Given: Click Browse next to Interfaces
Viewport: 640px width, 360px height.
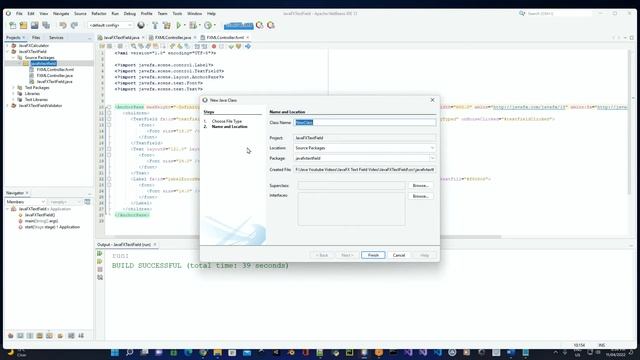Looking at the screenshot, I should tap(420, 196).
